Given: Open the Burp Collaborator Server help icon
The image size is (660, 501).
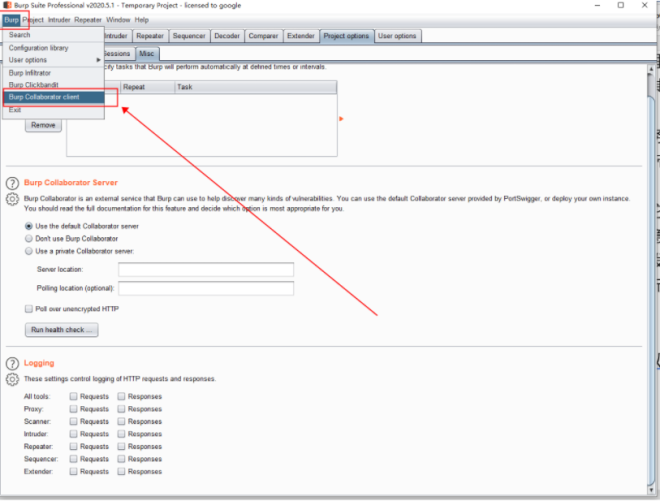Looking at the screenshot, I should [x=13, y=183].
